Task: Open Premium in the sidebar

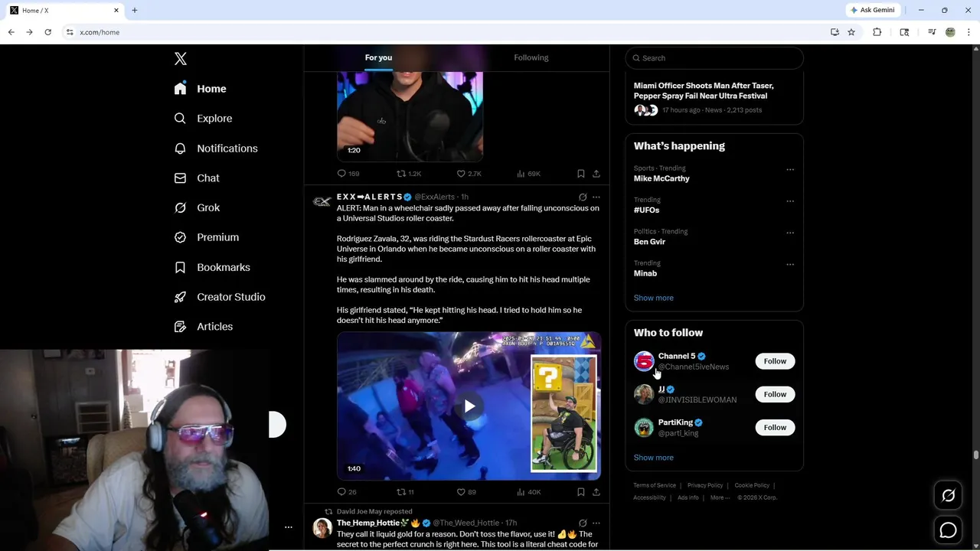Action: [206, 237]
